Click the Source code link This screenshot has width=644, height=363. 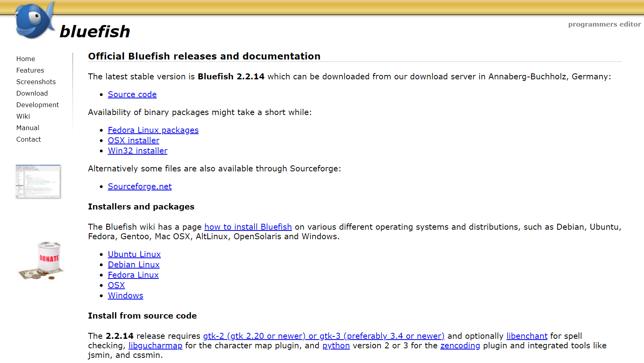click(132, 94)
